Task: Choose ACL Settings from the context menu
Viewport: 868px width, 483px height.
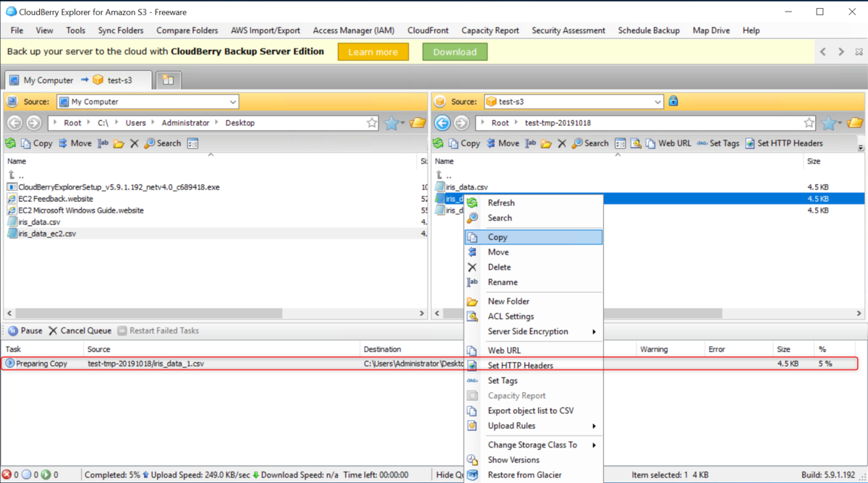Action: point(533,316)
